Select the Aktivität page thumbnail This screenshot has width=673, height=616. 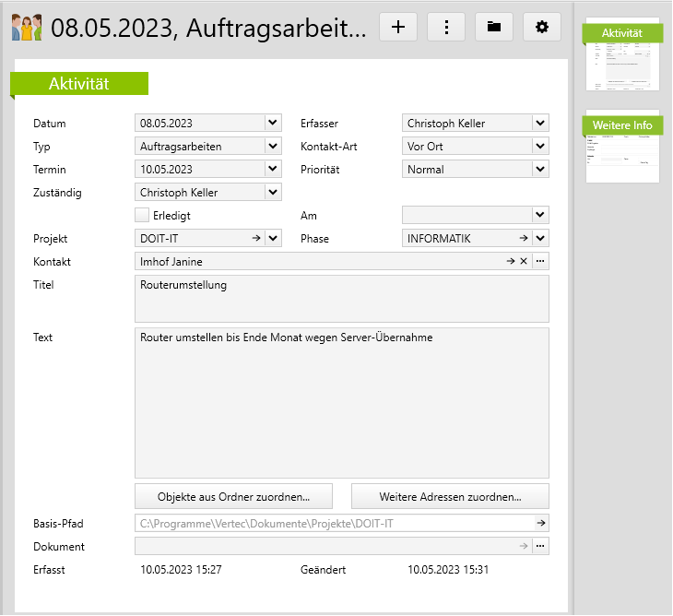[x=622, y=55]
